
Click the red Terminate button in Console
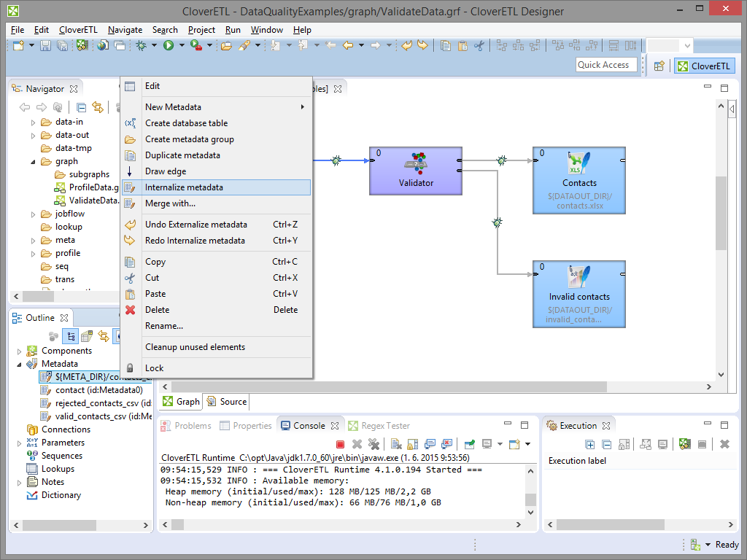click(340, 444)
